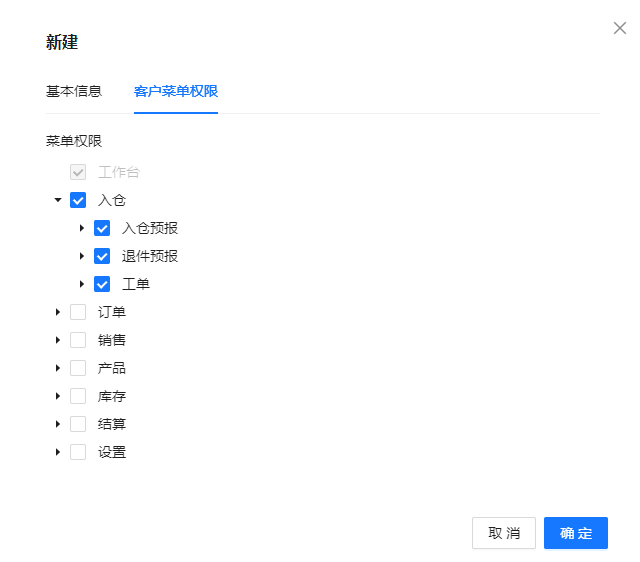Select the 设置 tree item label
Image resolution: width=640 pixels, height=562 pixels.
pos(112,452)
